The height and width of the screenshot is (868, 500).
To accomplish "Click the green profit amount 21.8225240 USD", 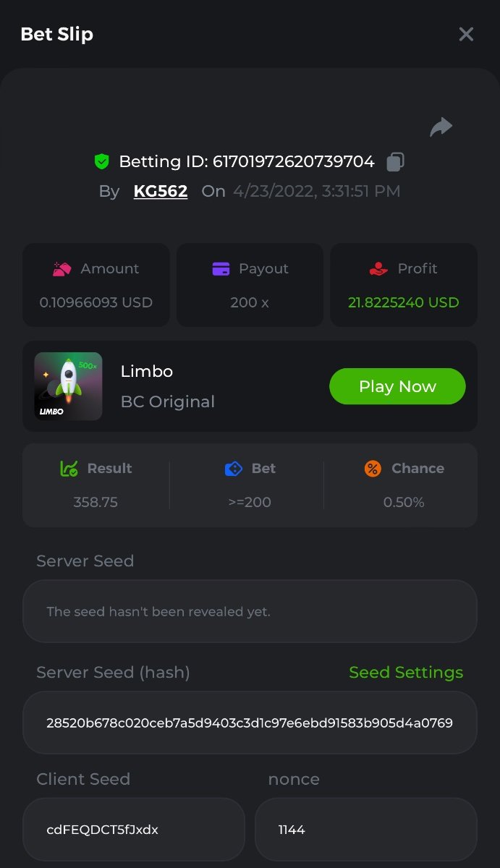I will click(x=404, y=302).
